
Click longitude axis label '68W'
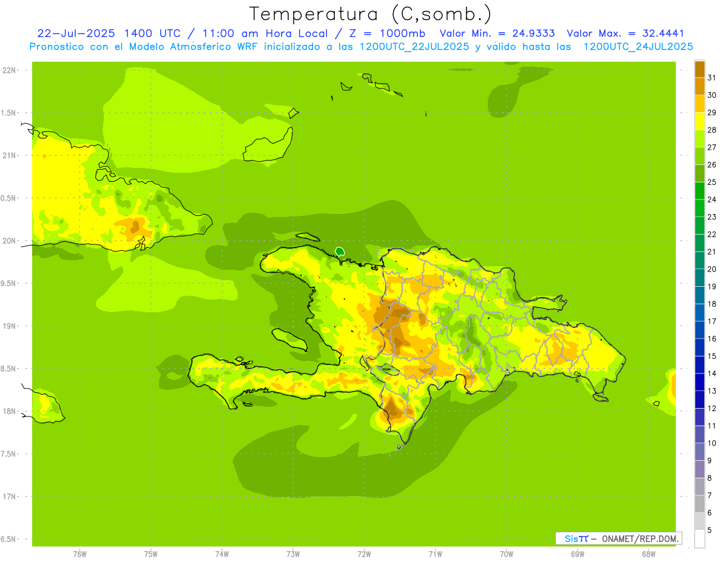tap(649, 554)
